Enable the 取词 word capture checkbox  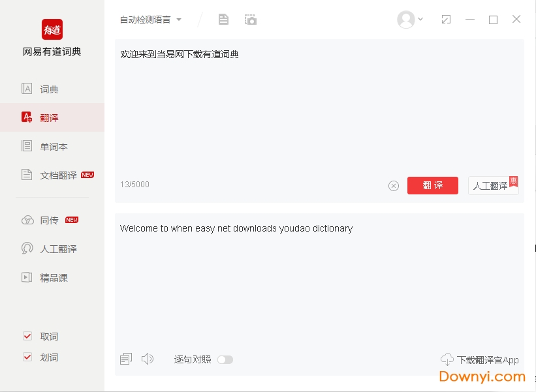pyautogui.click(x=27, y=336)
